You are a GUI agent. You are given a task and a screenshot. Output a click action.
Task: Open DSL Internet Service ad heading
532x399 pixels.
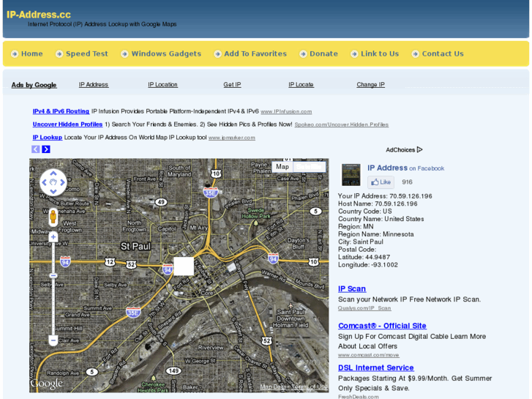(376, 368)
